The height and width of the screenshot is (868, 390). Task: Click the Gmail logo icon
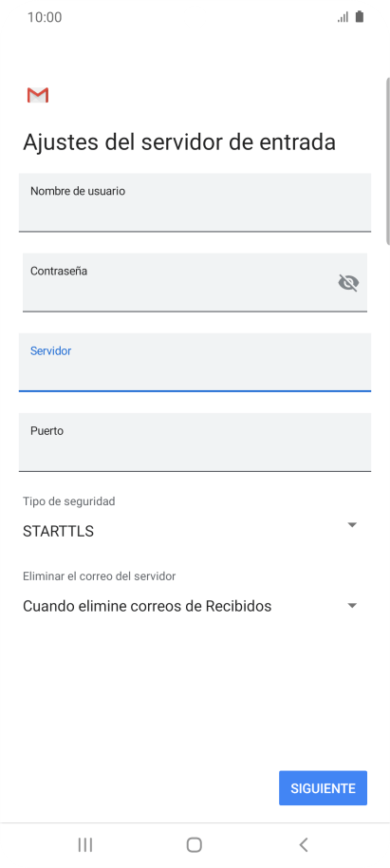click(x=38, y=95)
